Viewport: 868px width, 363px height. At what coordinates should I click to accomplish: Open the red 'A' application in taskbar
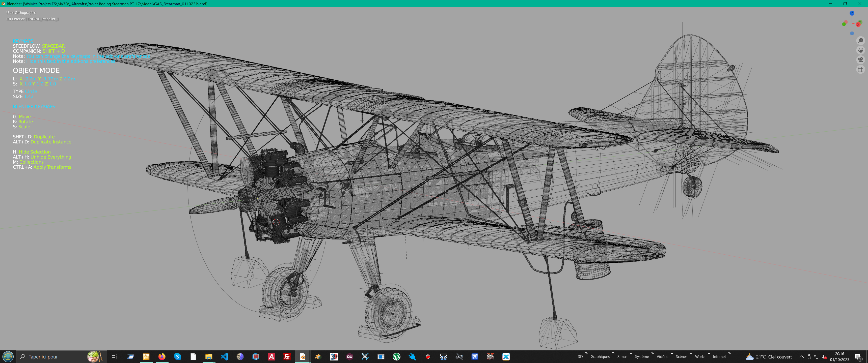271,357
